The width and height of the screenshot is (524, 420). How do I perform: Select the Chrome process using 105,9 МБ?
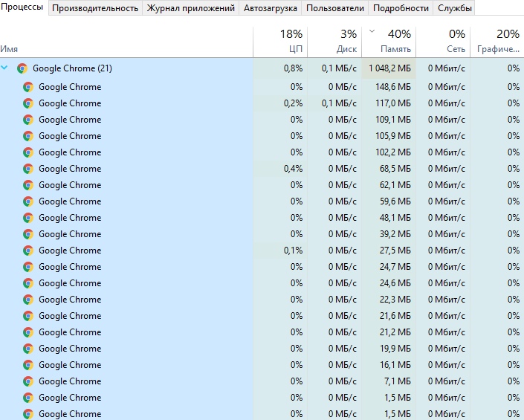click(x=70, y=136)
